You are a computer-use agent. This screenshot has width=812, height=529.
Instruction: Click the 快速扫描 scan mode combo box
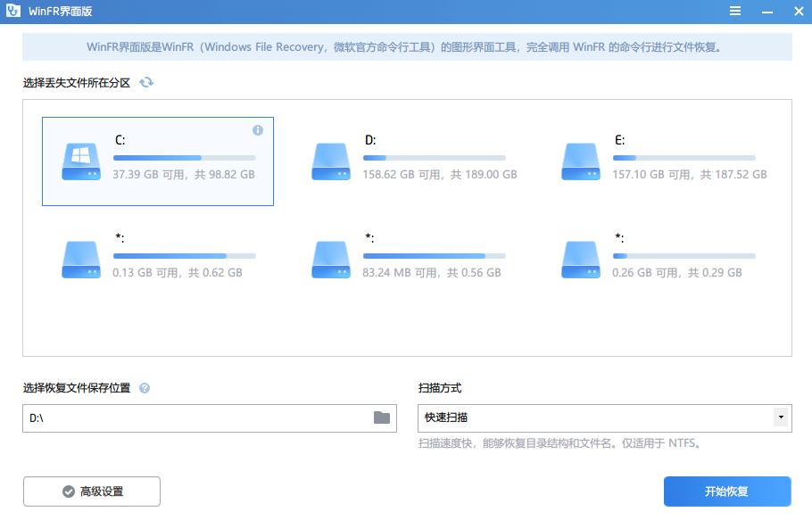click(604, 418)
